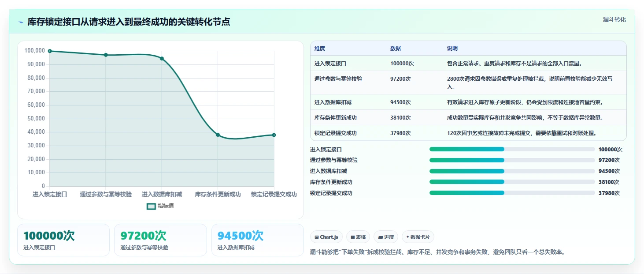
Task: Select the table cell 97200次
Action: (x=400, y=79)
